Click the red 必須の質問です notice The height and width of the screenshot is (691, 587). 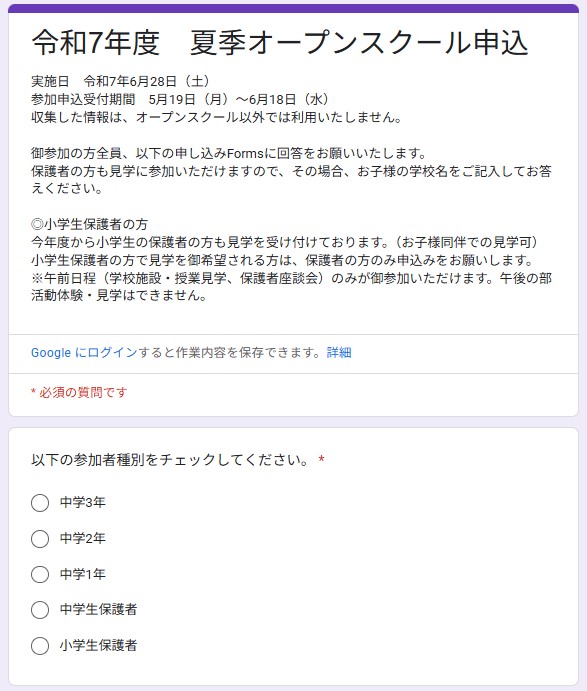point(79,392)
